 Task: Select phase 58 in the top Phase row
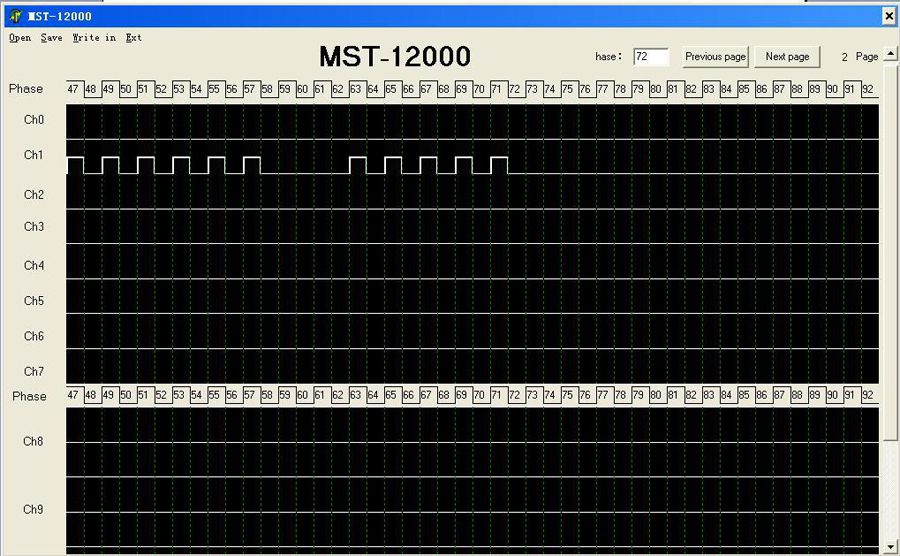coord(267,89)
